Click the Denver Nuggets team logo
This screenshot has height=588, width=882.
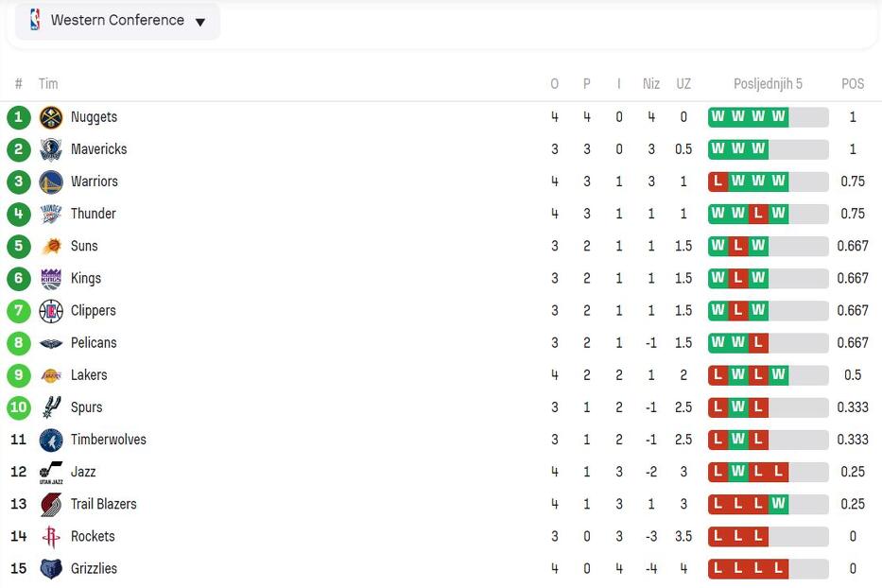pyautogui.click(x=51, y=117)
